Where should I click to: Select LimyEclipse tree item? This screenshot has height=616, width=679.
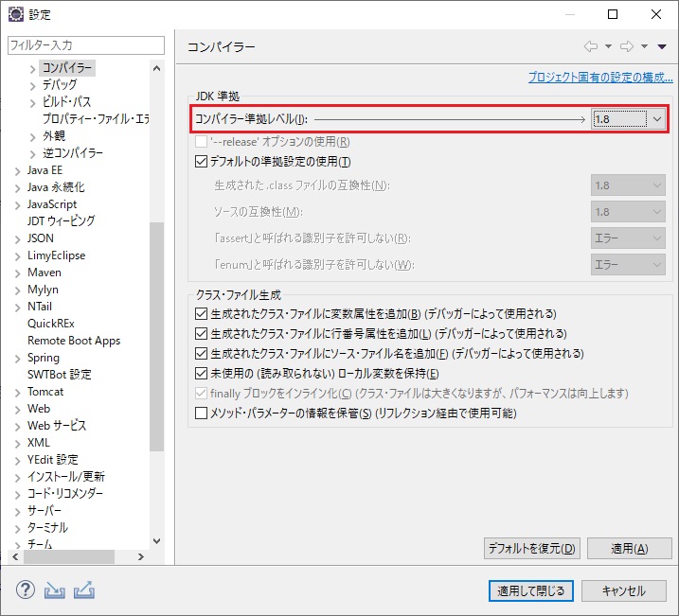coord(56,255)
